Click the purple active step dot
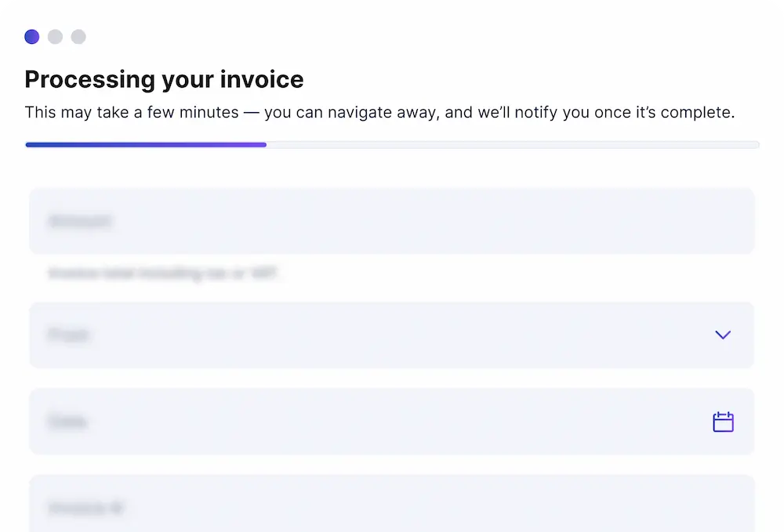Image resolution: width=784 pixels, height=532 pixels. [x=32, y=37]
